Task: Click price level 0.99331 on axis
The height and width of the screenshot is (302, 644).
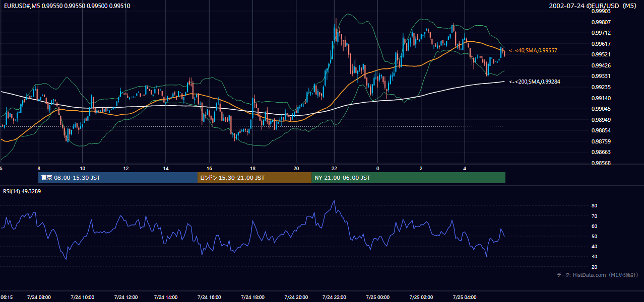Action: tap(601, 76)
